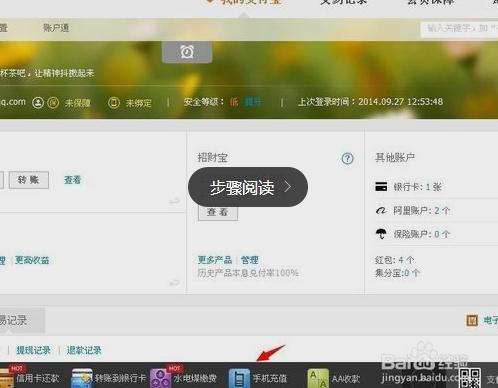Click the 红包: 4 个 text
The width and height of the screenshot is (498, 388).
coord(394,260)
